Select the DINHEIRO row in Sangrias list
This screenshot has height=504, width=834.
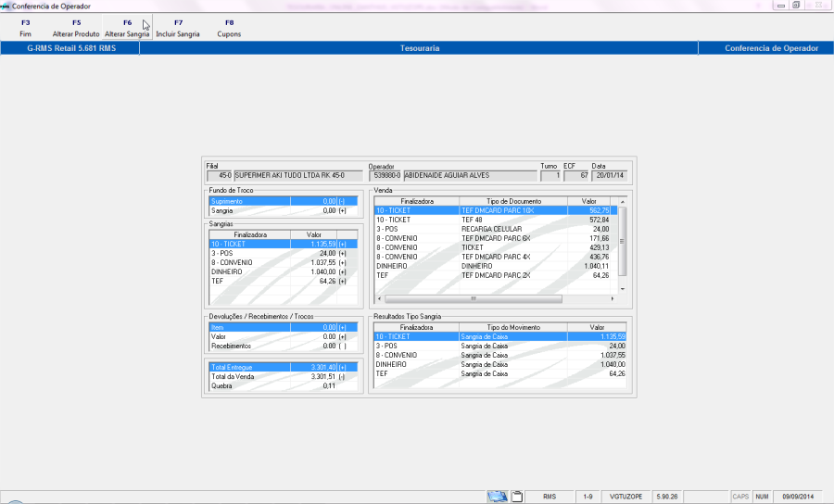[283, 271]
